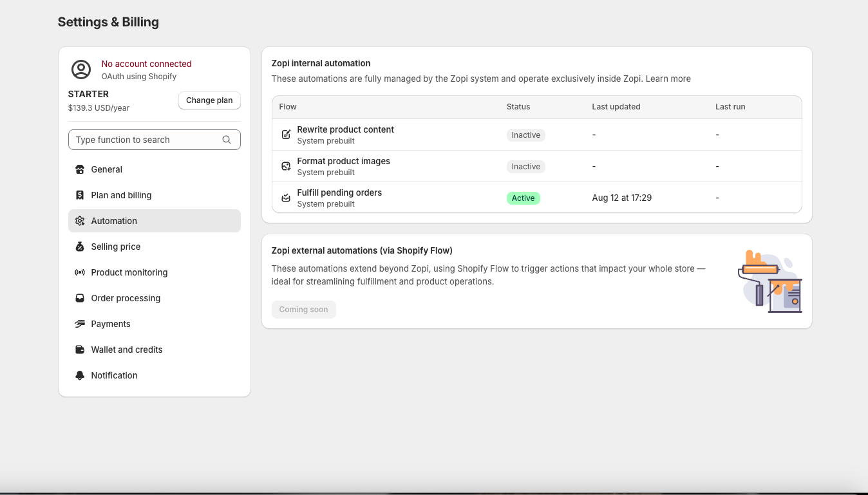Click the Payments hand icon
The image size is (868, 495).
[80, 324]
